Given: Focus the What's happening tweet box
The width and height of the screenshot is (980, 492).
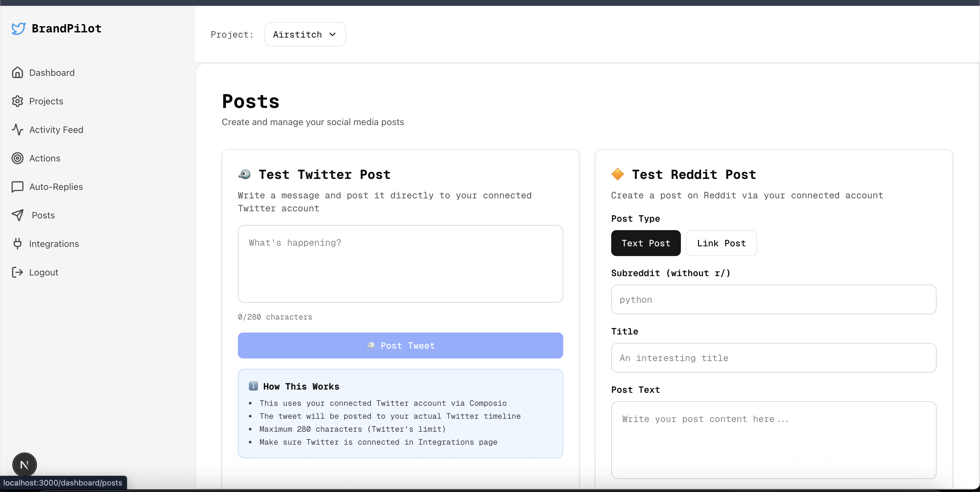Looking at the screenshot, I should coord(400,263).
